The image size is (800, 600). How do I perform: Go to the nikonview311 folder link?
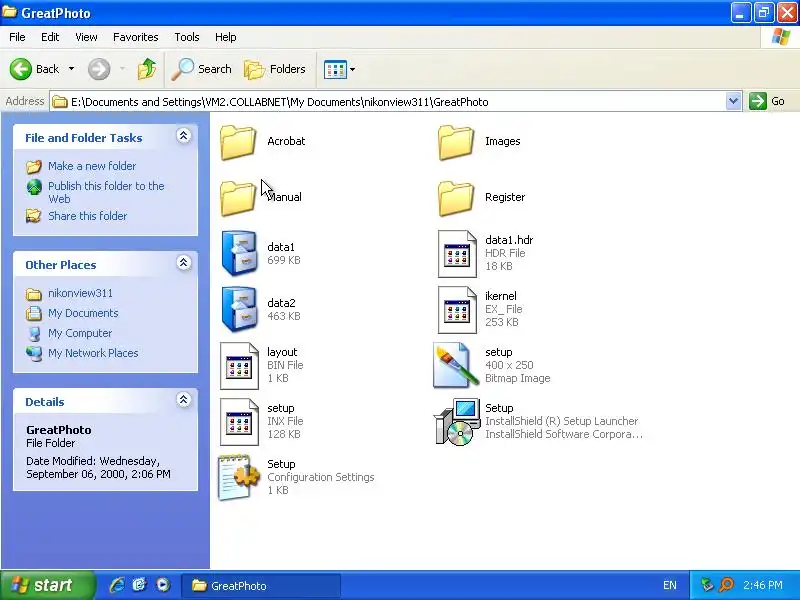coord(80,293)
